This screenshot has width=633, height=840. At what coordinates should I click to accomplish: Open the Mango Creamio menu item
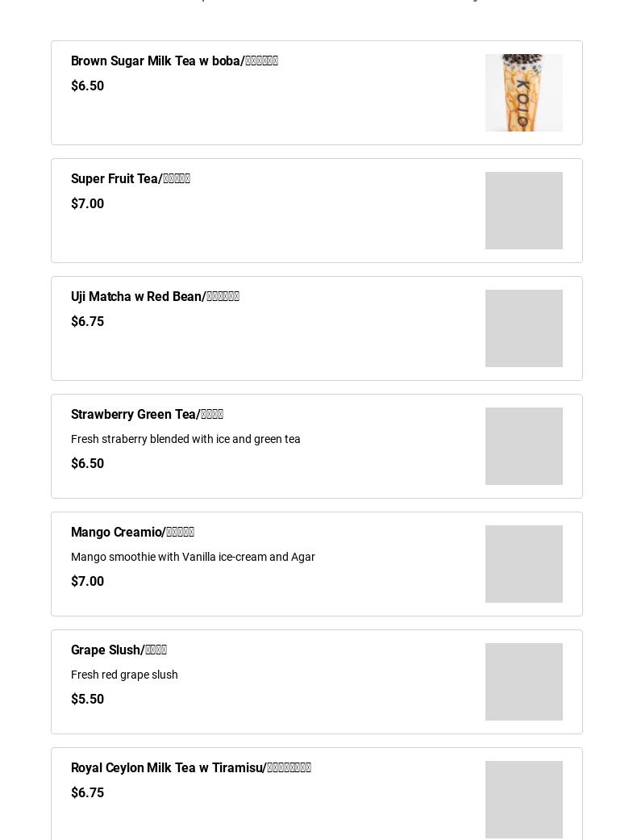132,533
